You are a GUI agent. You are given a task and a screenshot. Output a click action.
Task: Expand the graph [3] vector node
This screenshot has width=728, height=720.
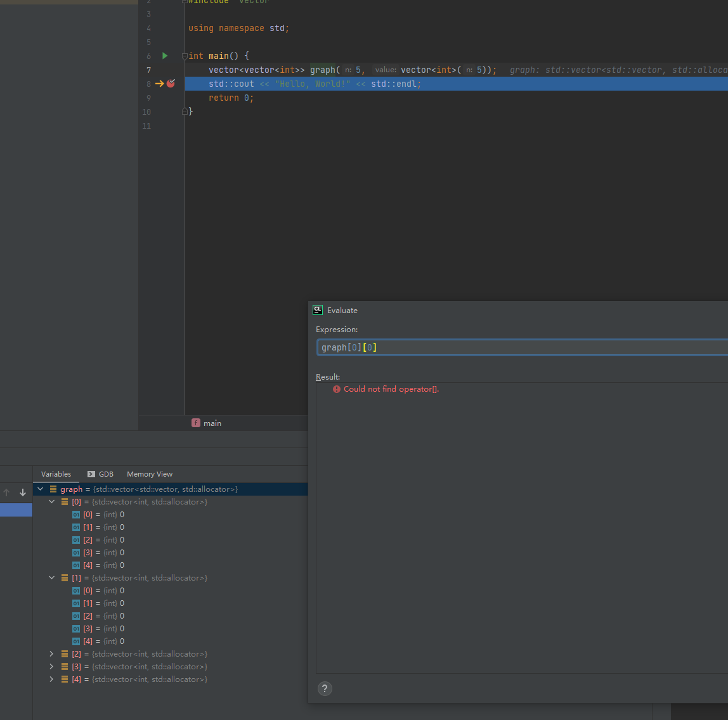(x=51, y=666)
